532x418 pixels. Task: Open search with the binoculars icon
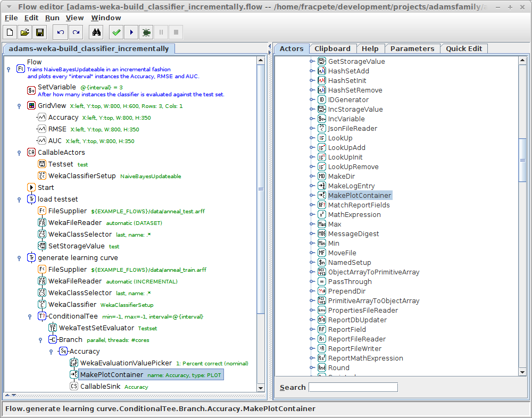[x=96, y=32]
